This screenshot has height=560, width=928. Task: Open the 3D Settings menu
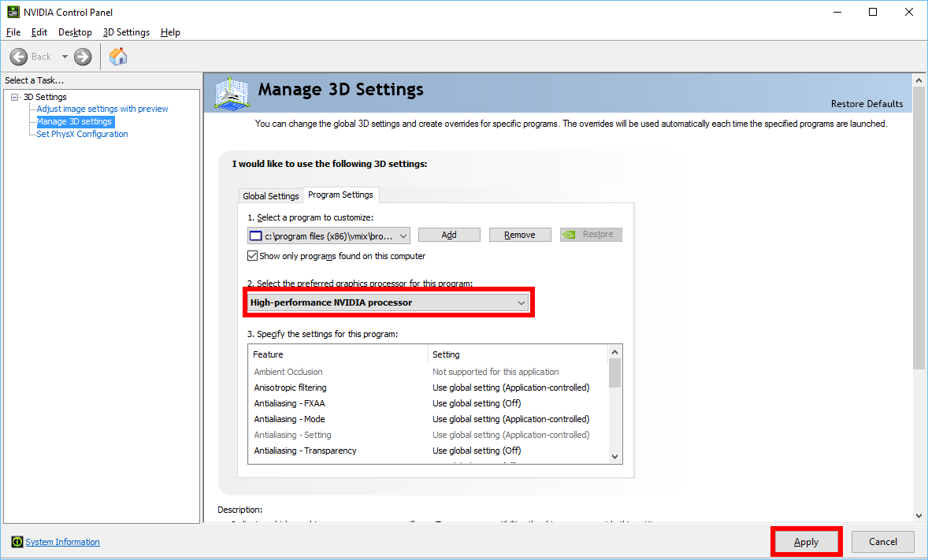coord(126,32)
